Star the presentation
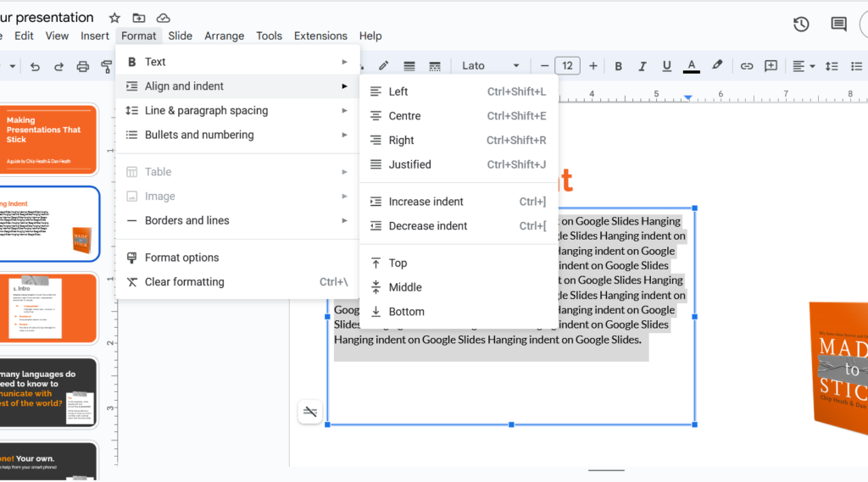The width and height of the screenshot is (868, 482). pos(114,18)
